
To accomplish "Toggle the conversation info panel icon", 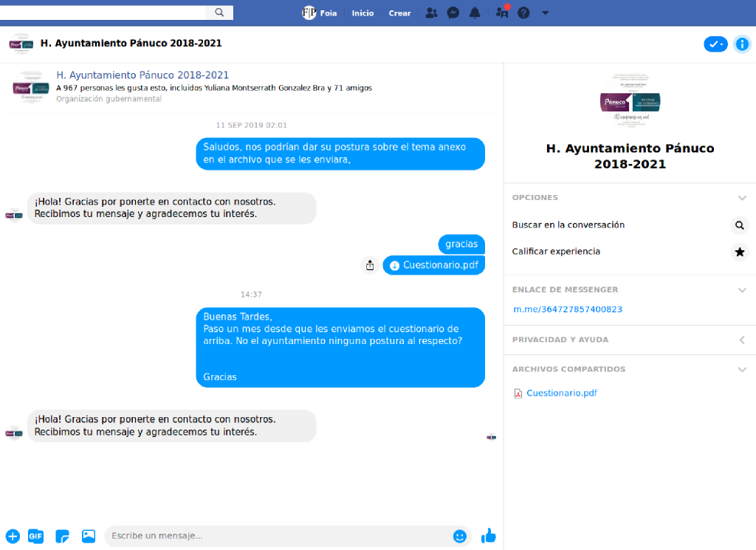I will coord(742,44).
